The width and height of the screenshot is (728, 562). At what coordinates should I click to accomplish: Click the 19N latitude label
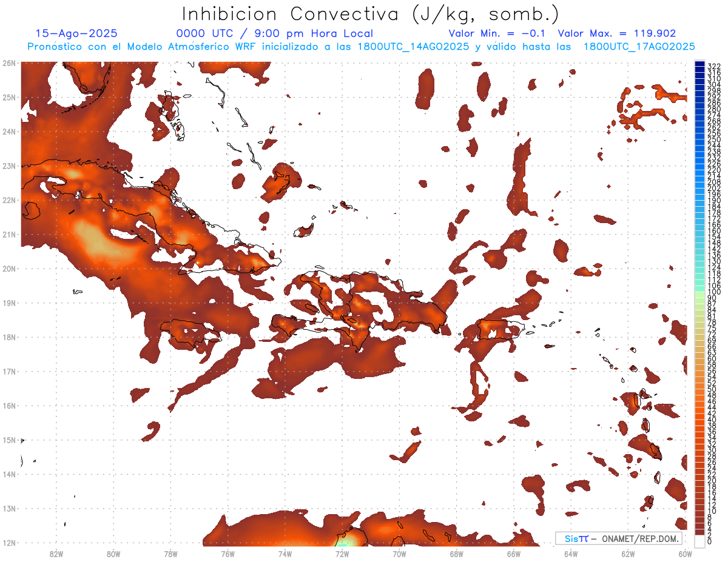tap(9, 303)
